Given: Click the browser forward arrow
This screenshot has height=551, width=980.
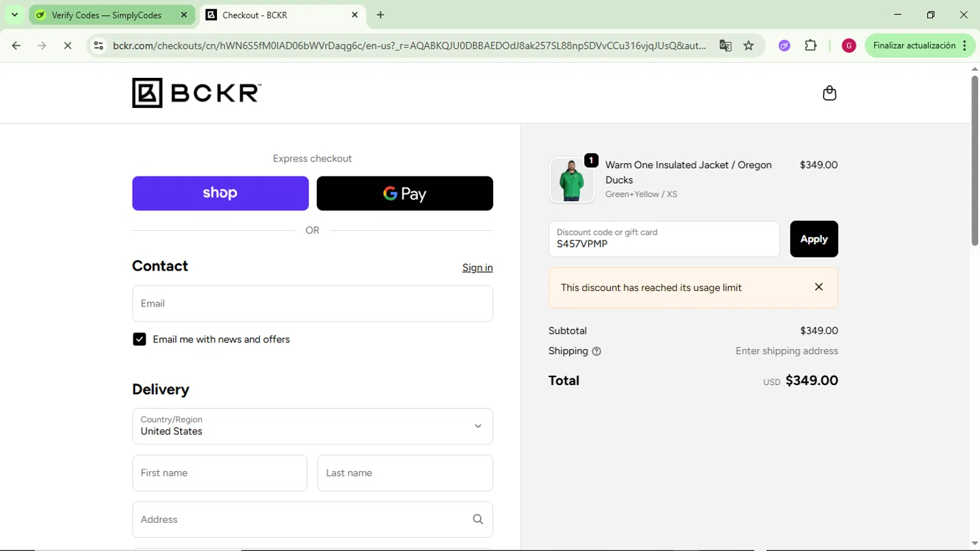Looking at the screenshot, I should [42, 46].
